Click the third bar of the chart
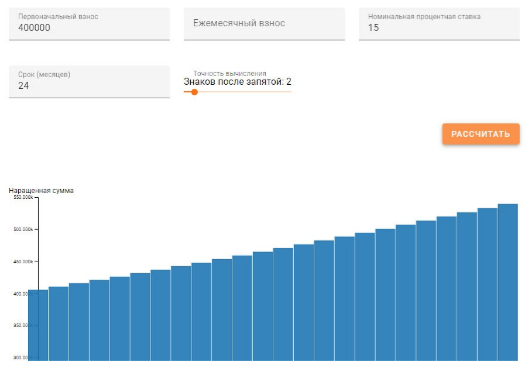The width and height of the screenshot is (527, 376). [79, 322]
